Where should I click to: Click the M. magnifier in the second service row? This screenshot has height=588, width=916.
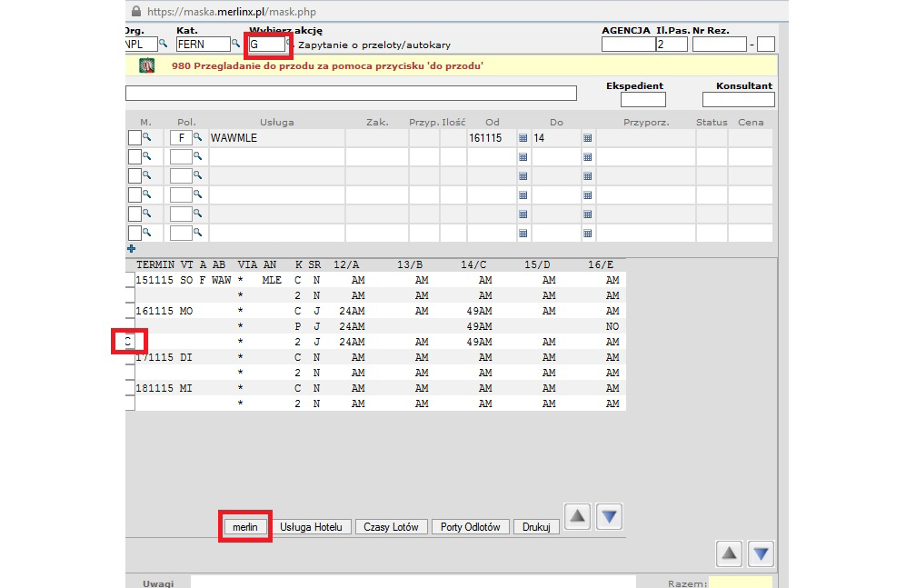147,156
